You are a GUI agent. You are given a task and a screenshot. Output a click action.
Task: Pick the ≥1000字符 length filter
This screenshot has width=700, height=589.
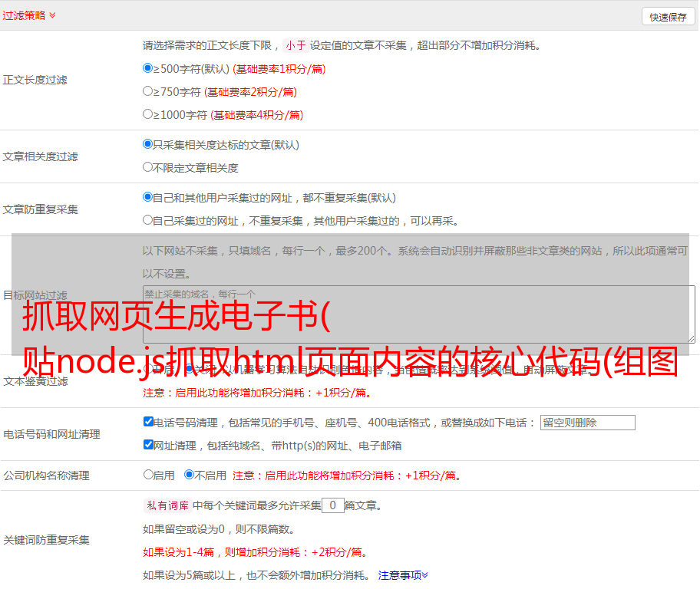(x=148, y=114)
